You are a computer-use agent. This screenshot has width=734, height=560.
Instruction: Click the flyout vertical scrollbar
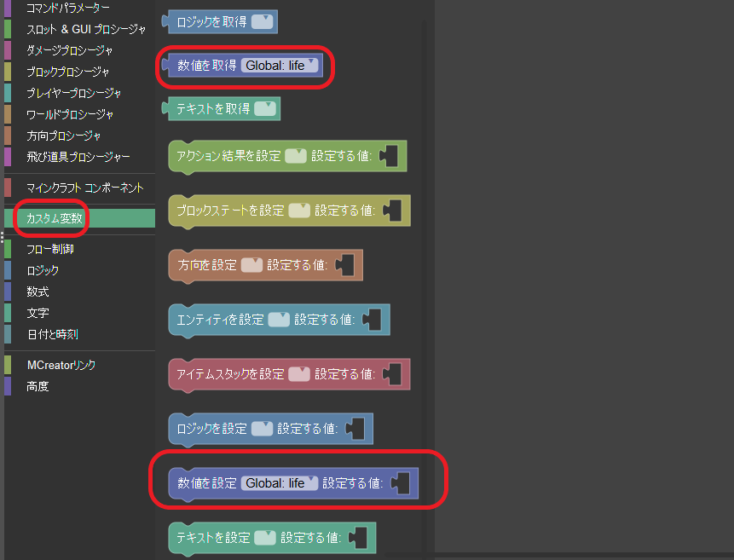coord(425,286)
